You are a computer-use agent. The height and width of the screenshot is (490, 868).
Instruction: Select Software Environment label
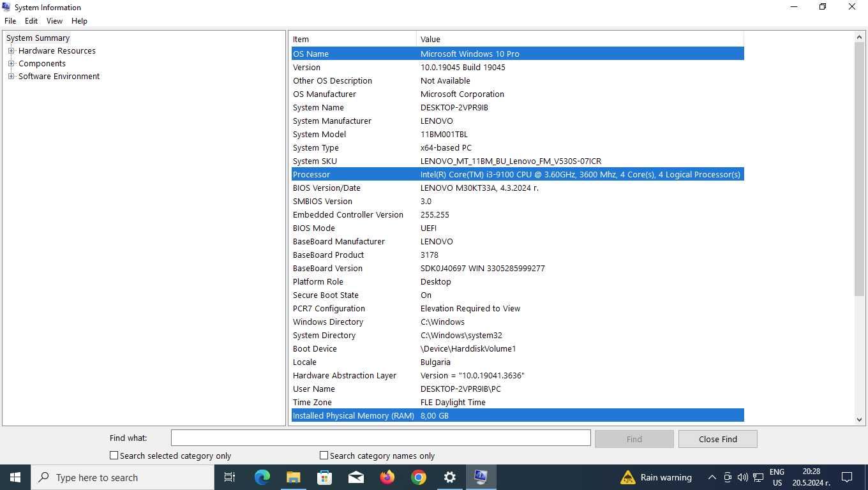click(x=59, y=77)
